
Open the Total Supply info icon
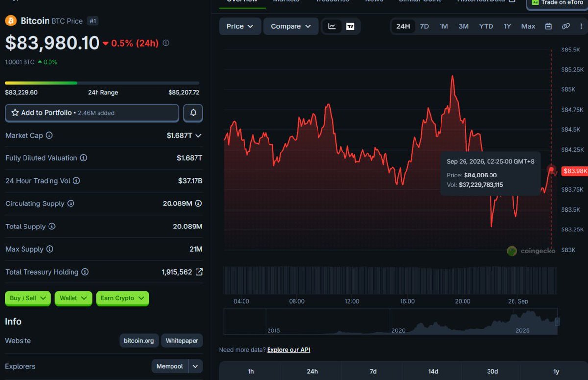52,227
